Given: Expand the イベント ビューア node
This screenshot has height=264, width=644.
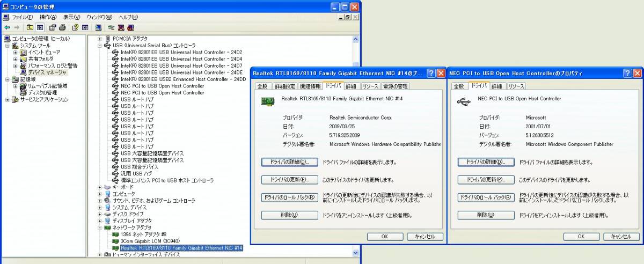Looking at the screenshot, I should point(16,53).
